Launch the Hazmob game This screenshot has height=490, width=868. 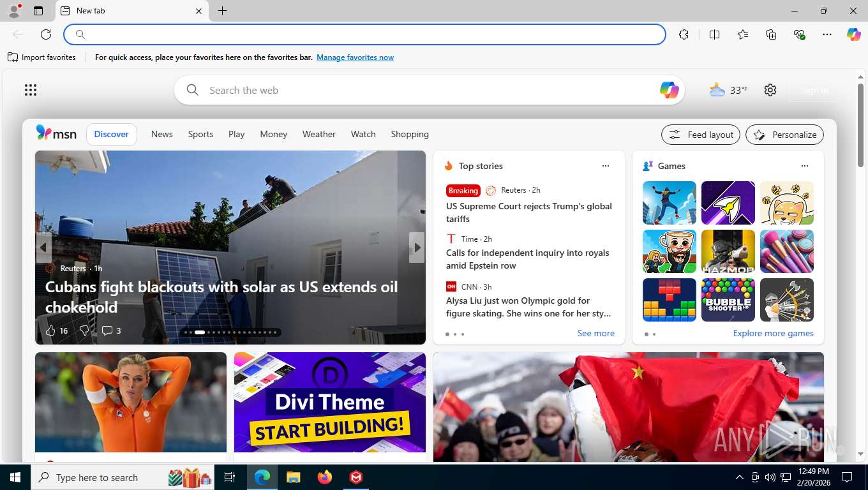728,251
